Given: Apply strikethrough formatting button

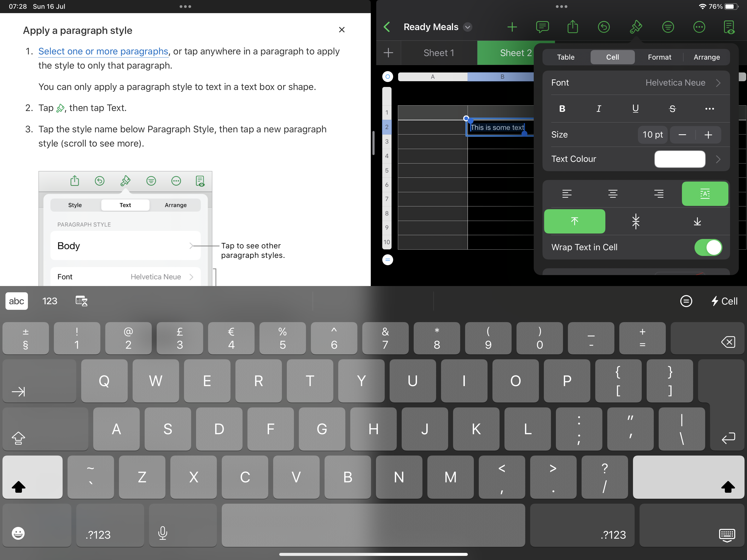Looking at the screenshot, I should (x=672, y=109).
